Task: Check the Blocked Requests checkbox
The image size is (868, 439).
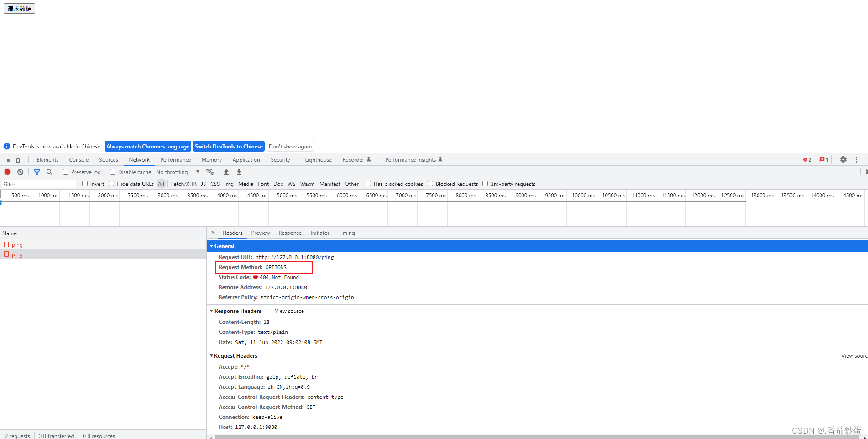Action: (430, 184)
